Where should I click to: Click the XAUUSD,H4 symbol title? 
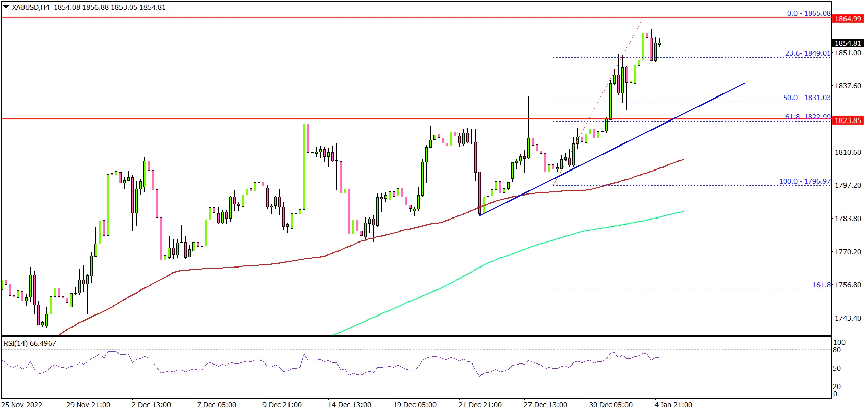pyautogui.click(x=31, y=7)
